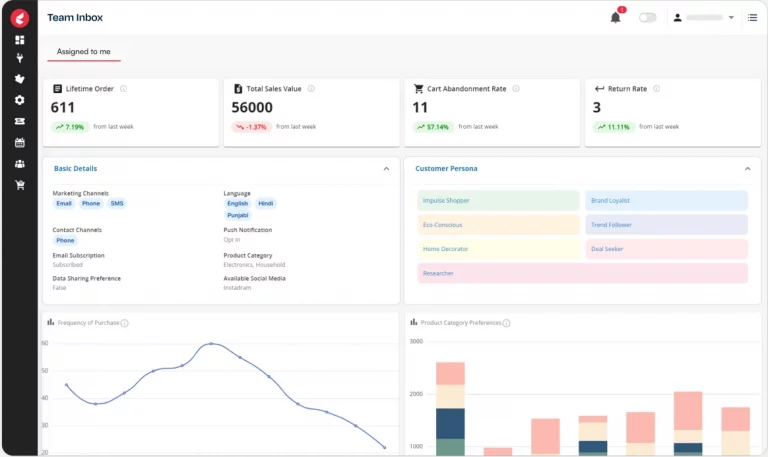Click the Frequency of Purchase info icon
This screenshot has height=457, width=768.
pyautogui.click(x=124, y=323)
